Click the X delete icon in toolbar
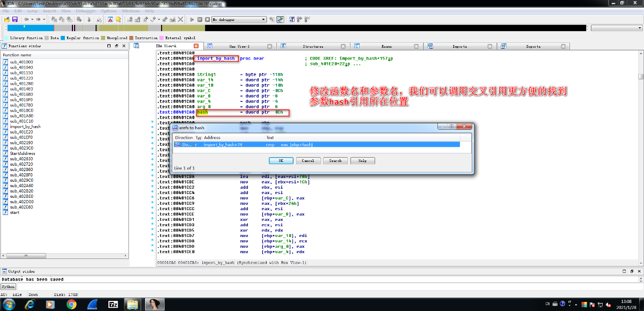Viewport: 644px width, 311px height. [180, 19]
